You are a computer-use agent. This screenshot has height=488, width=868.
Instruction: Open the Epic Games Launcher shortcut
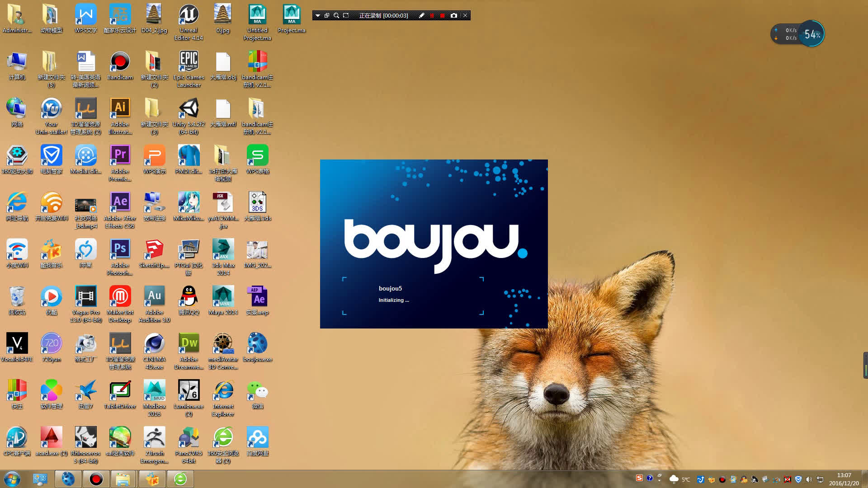(x=189, y=69)
